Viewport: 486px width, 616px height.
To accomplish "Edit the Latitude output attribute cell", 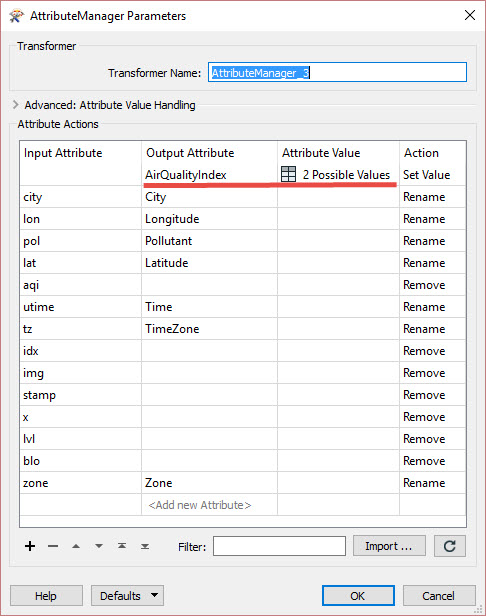I will pyautogui.click(x=209, y=262).
